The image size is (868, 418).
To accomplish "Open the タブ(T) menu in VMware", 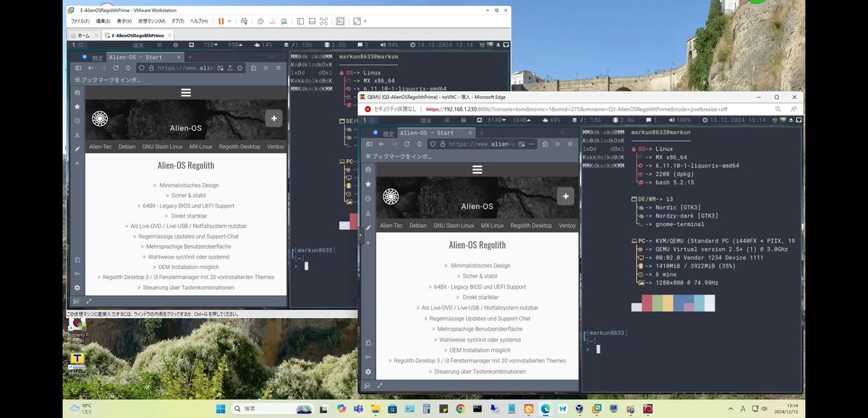I will tap(177, 22).
